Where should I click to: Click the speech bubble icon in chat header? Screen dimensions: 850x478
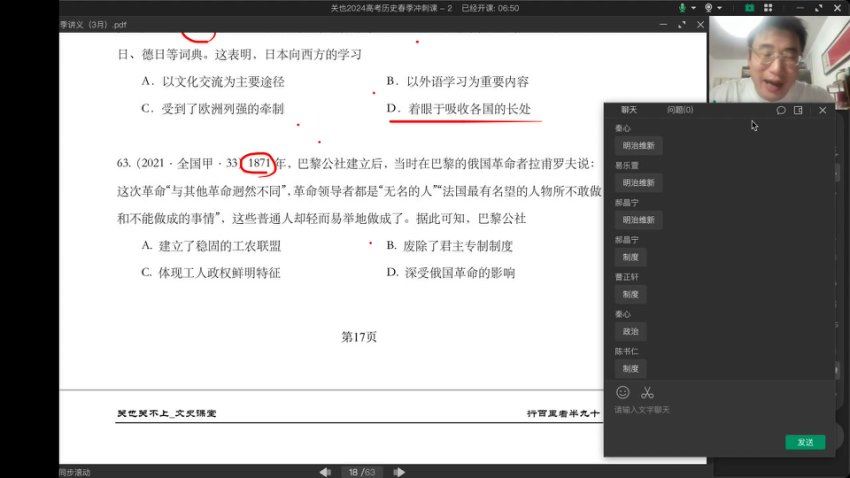click(x=781, y=110)
